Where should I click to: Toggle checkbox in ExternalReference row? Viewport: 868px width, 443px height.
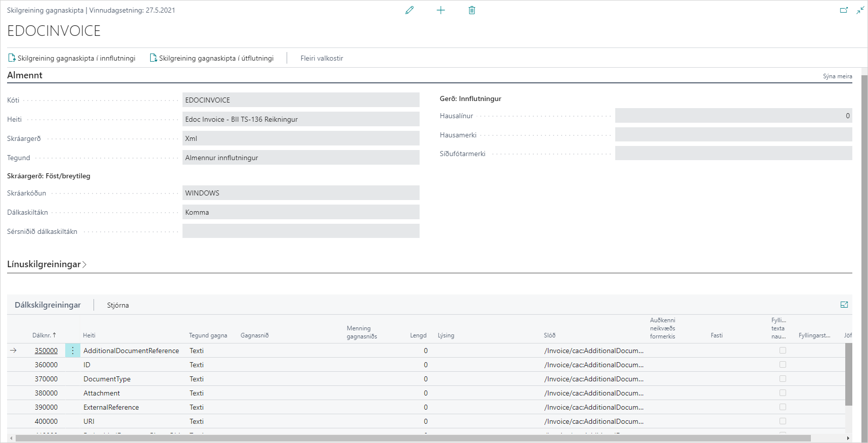click(783, 407)
